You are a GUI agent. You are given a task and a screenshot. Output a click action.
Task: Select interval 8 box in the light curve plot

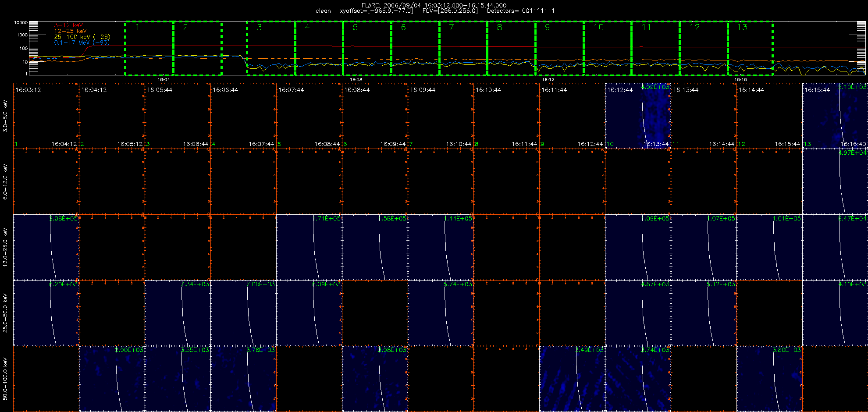[x=512, y=48]
